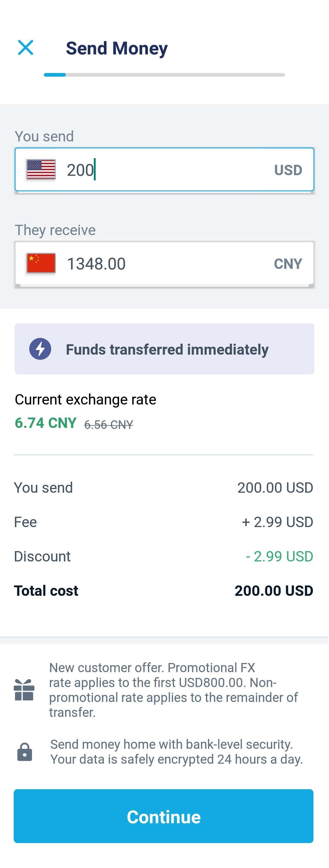Tap the Send Money progress bar
Image resolution: width=329 pixels, height=868 pixels.
(x=164, y=75)
